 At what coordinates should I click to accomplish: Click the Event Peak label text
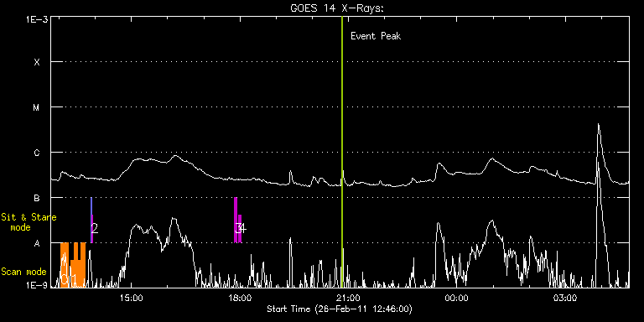tap(376, 36)
